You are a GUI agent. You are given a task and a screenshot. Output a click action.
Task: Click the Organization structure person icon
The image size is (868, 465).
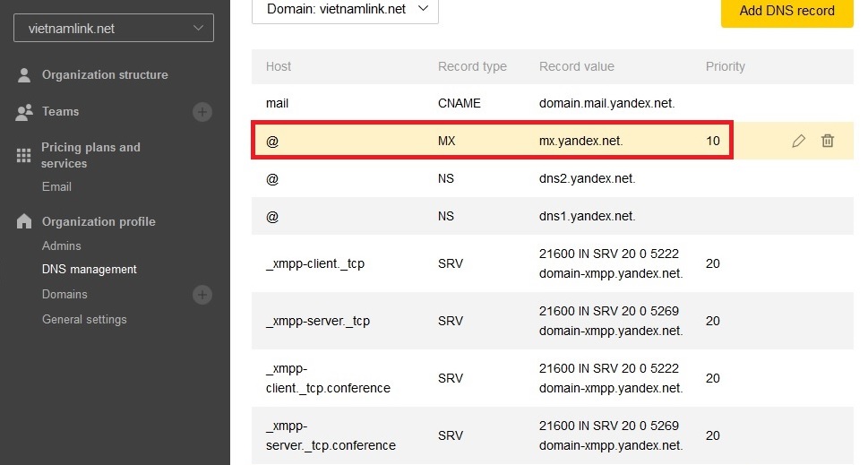pyautogui.click(x=24, y=74)
